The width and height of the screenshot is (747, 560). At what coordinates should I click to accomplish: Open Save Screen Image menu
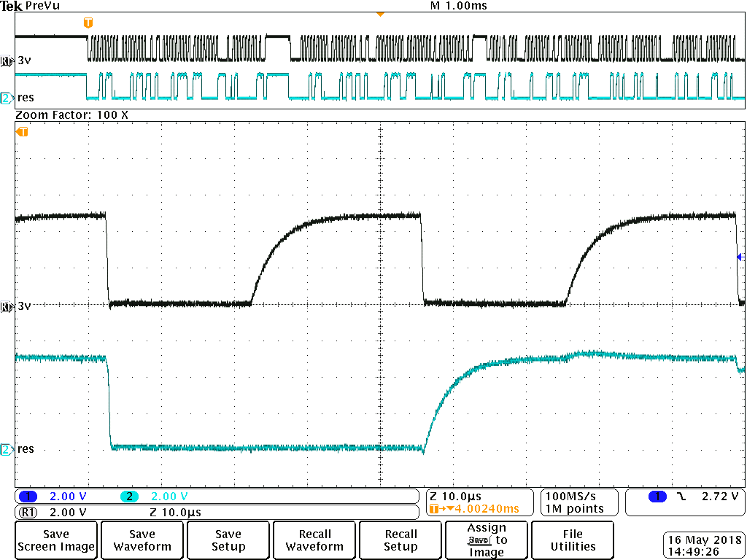pos(56,540)
